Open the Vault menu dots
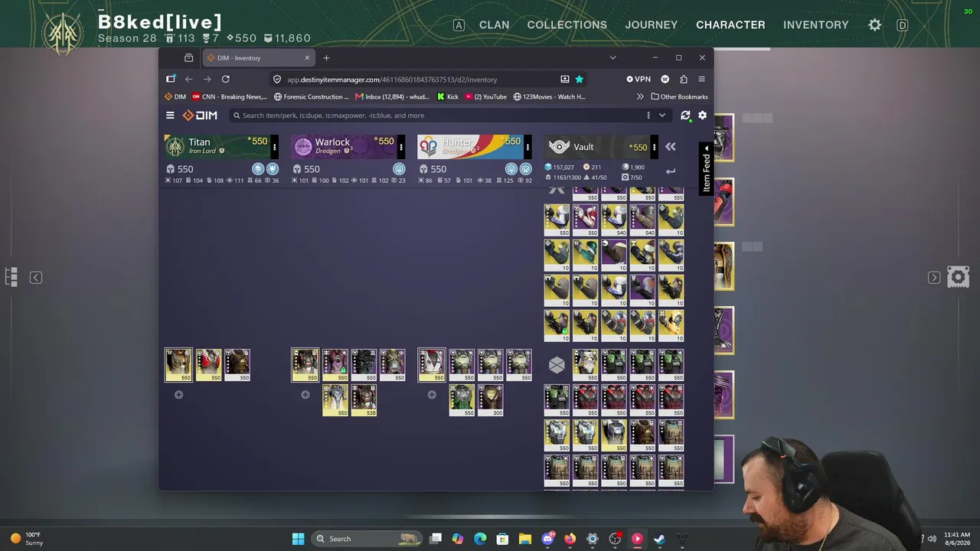 (x=654, y=147)
